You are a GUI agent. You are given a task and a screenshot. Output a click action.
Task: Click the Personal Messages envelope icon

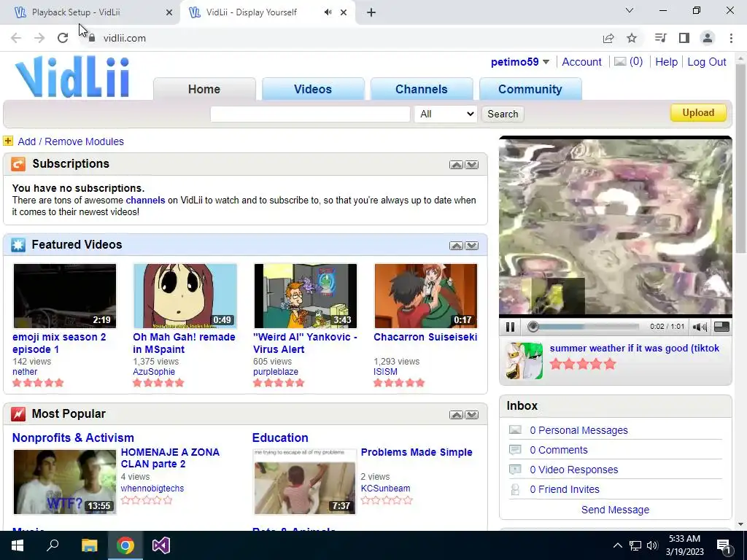tap(515, 430)
